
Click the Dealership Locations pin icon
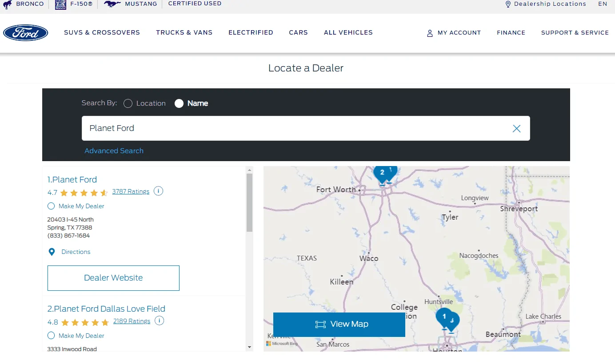[x=508, y=4]
